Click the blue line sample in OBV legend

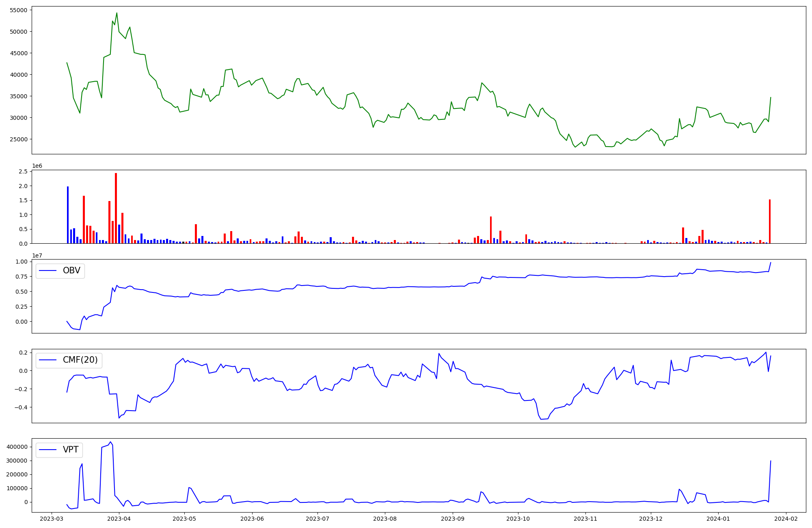point(48,270)
